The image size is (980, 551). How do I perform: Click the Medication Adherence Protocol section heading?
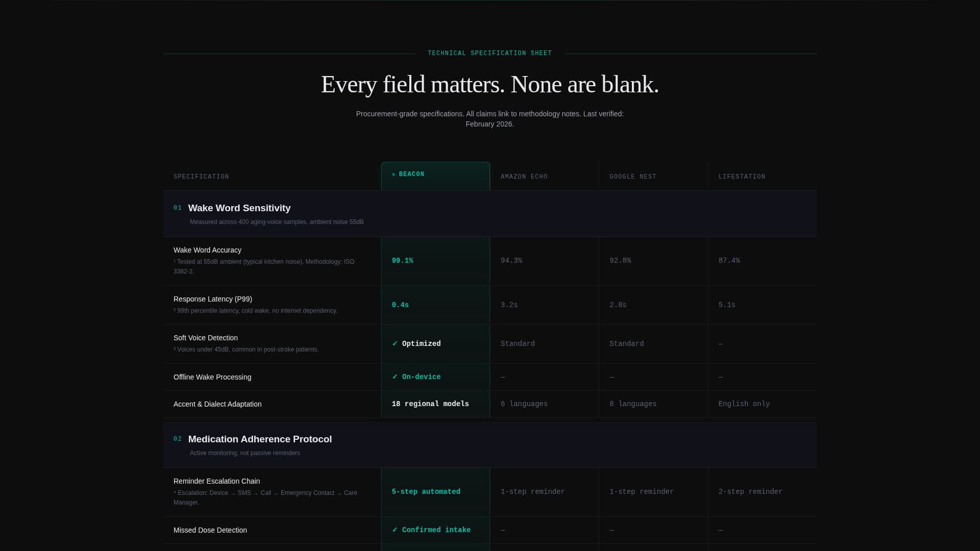pos(260,439)
